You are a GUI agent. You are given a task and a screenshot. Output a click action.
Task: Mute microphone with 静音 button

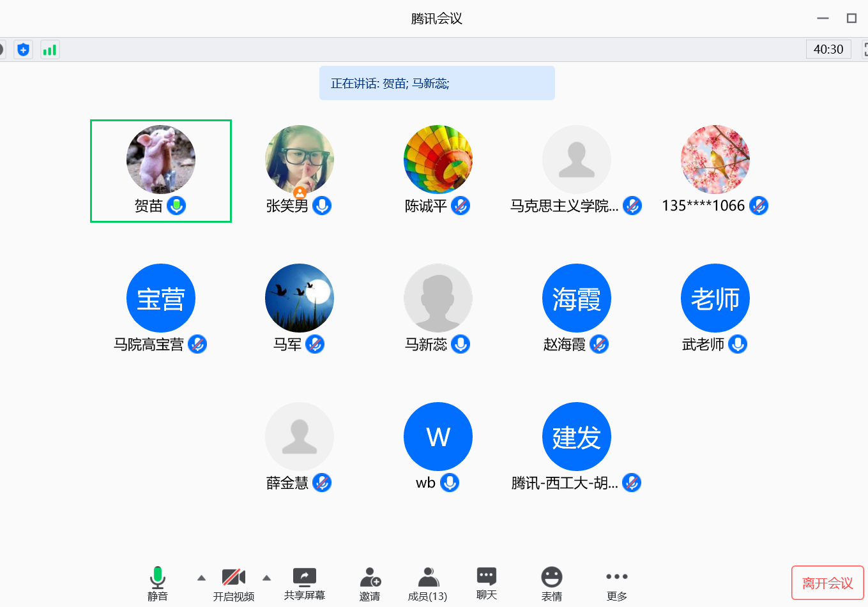click(157, 583)
